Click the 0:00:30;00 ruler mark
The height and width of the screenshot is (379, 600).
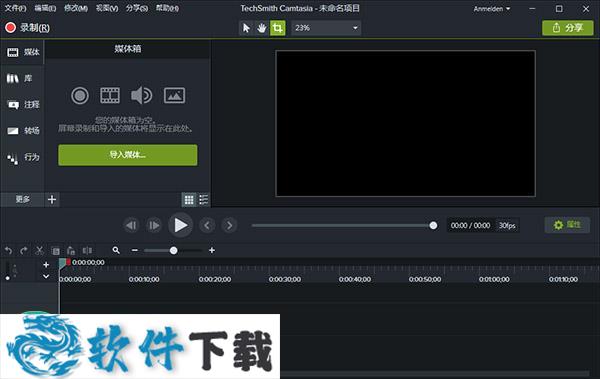[284, 279]
